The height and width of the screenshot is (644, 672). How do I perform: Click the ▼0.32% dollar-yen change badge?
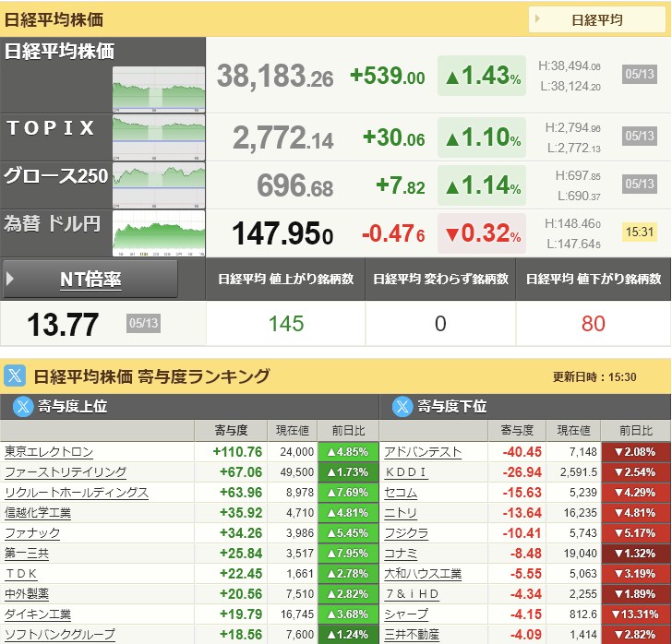tap(482, 233)
